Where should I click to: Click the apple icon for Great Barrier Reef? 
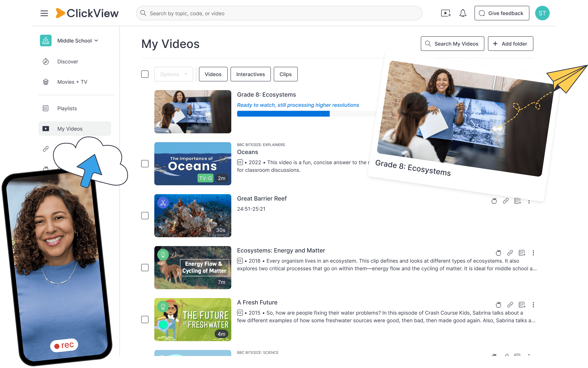click(x=494, y=201)
